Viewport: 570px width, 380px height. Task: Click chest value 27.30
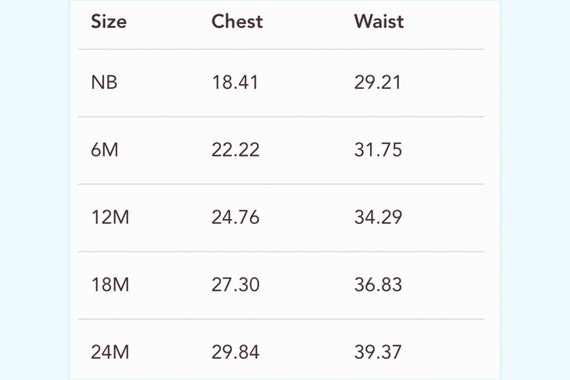click(x=236, y=285)
